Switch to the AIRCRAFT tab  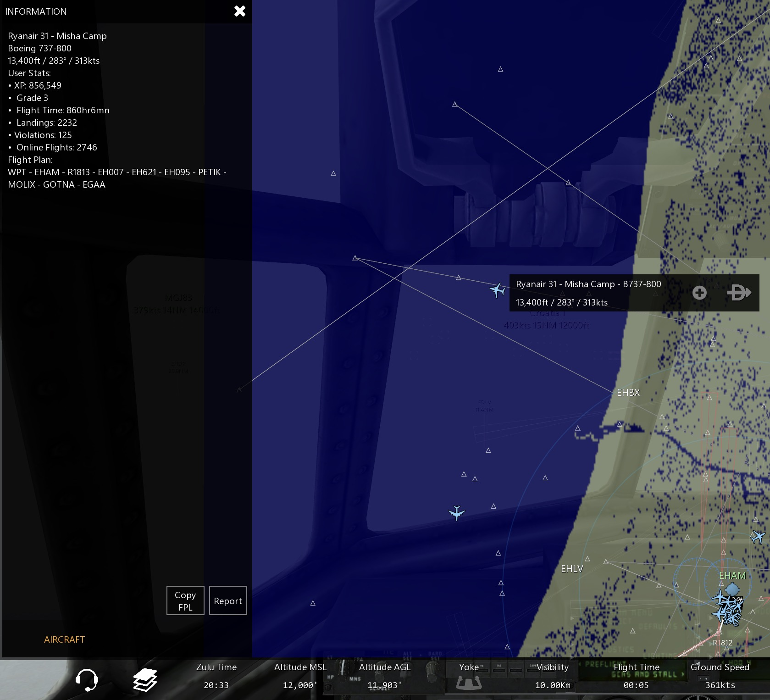tap(65, 639)
